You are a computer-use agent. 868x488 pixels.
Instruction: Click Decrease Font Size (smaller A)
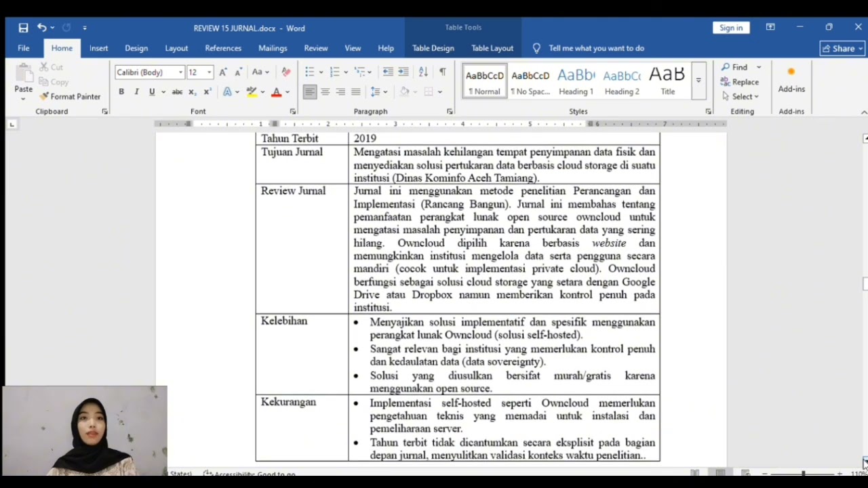tap(238, 72)
